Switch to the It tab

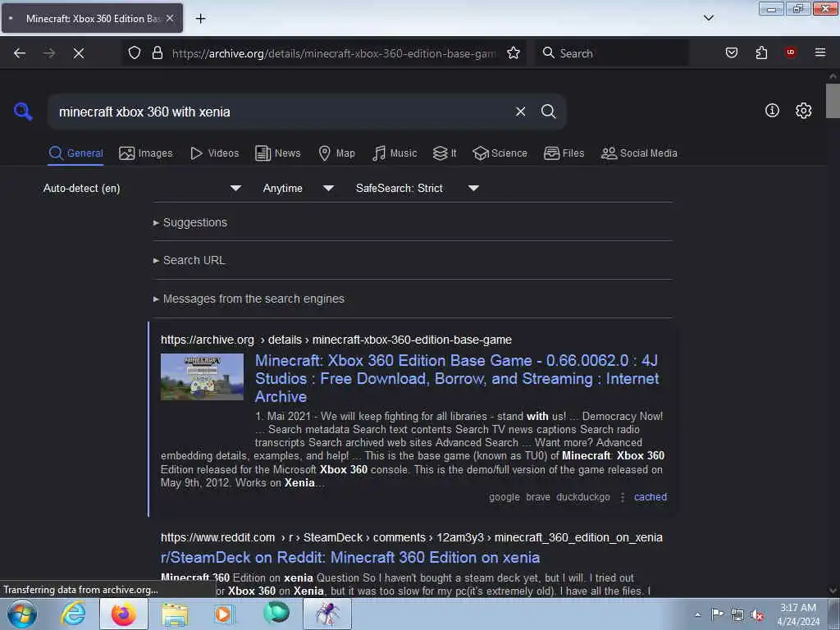(x=445, y=153)
